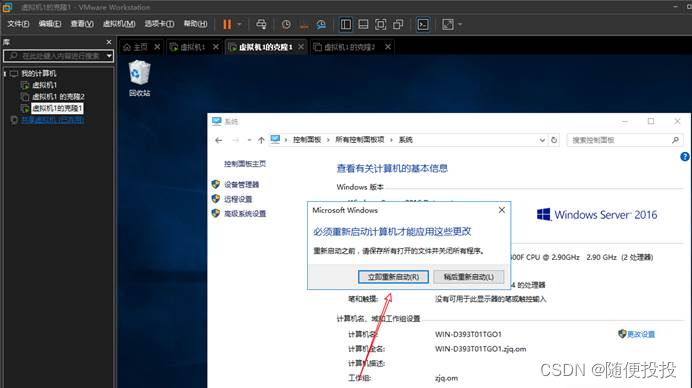This screenshot has width=692, height=388.
Task: Click the 搜索控制面板 search box
Action: click(x=624, y=140)
